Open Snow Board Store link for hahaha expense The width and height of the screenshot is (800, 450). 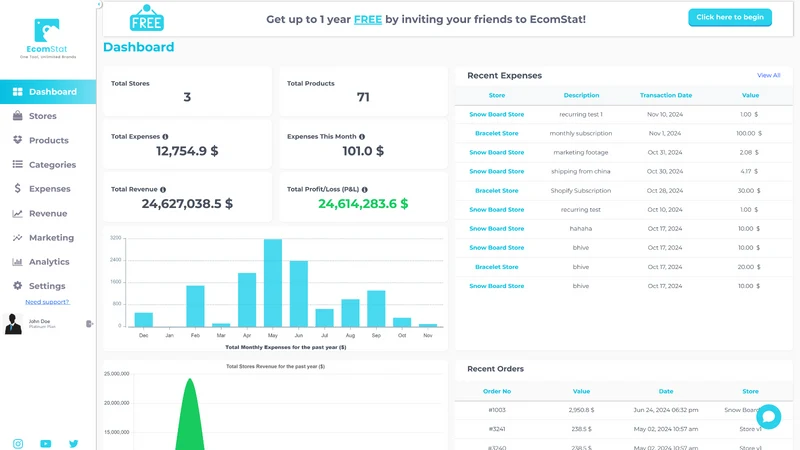click(496, 229)
